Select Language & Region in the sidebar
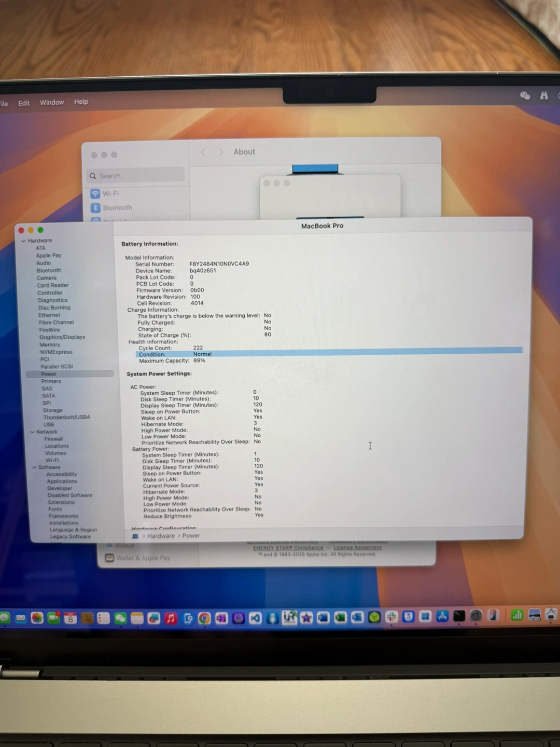 (x=73, y=530)
